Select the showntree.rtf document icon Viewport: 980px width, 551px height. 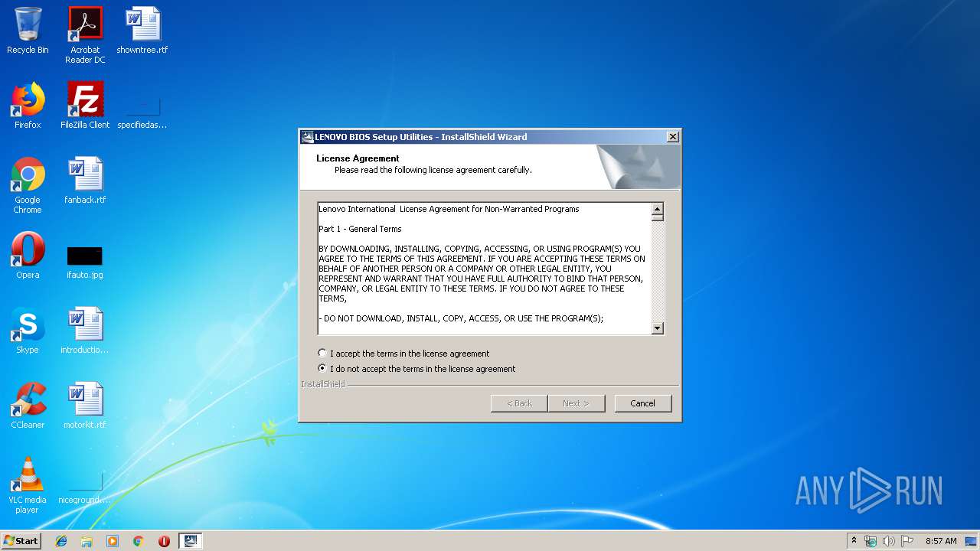pos(142,31)
